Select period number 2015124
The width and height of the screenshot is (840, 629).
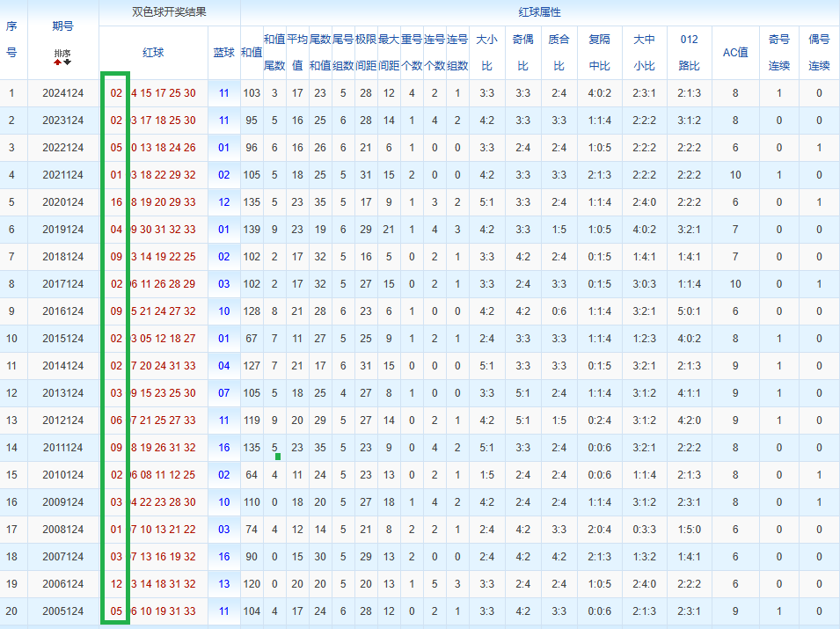point(62,340)
